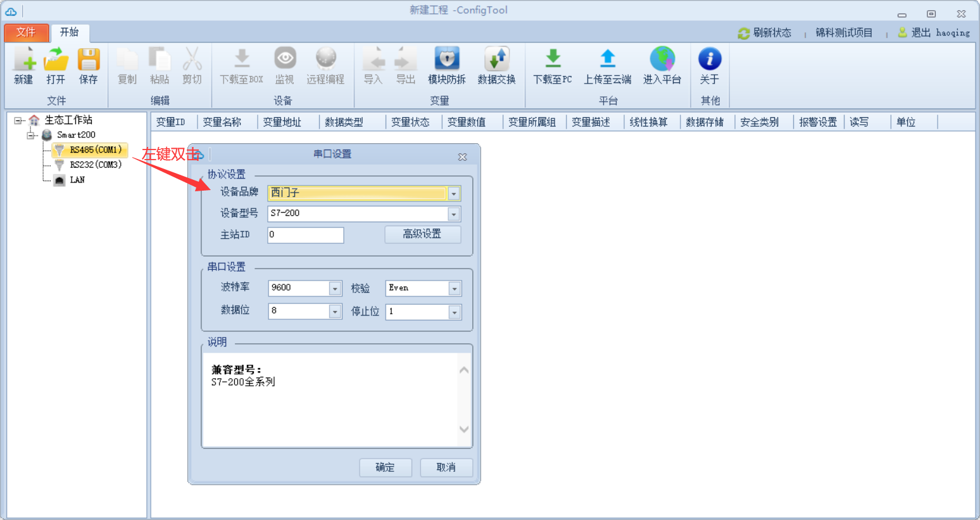This screenshot has height=520, width=980.
Task: Click 退出 logout user icon
Action: pyautogui.click(x=903, y=32)
